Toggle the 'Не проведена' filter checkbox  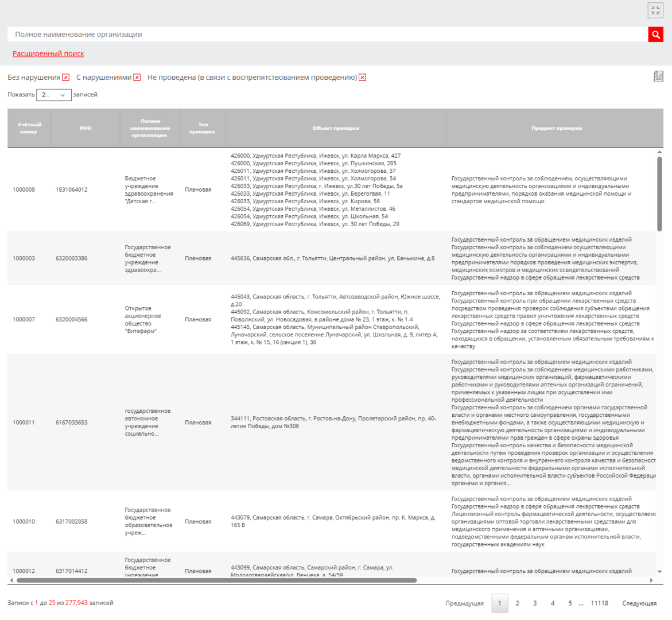click(362, 77)
